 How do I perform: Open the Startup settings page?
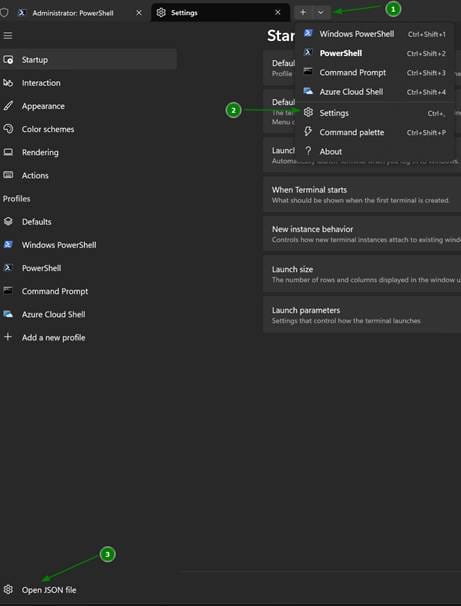coord(88,60)
